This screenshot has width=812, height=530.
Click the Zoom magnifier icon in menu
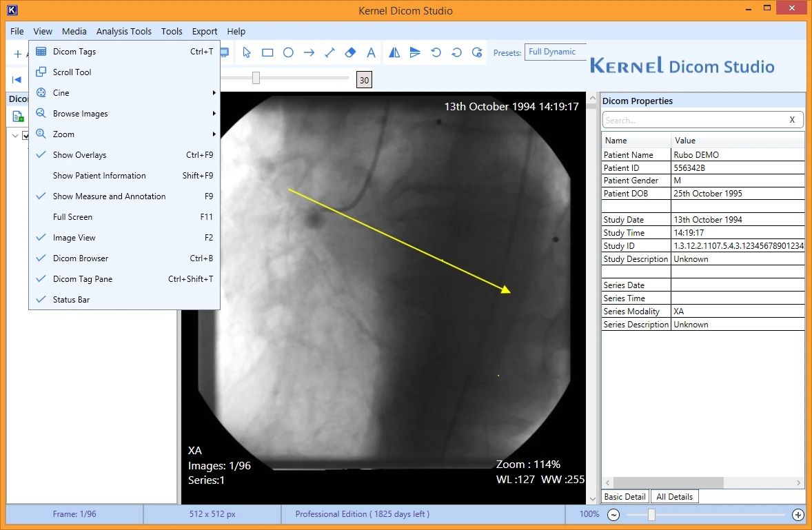tap(41, 134)
